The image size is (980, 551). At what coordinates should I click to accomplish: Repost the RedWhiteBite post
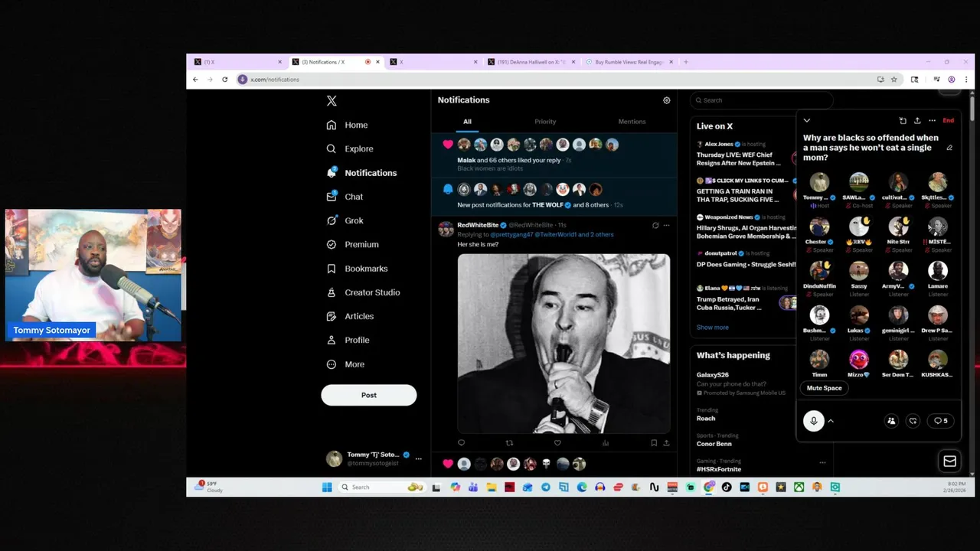[509, 442]
